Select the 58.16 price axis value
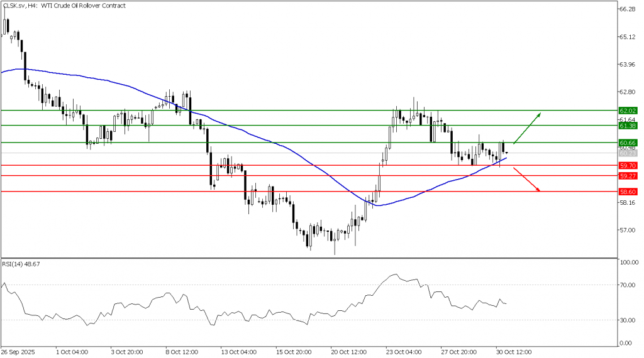The height and width of the screenshot is (358, 644). (x=628, y=203)
